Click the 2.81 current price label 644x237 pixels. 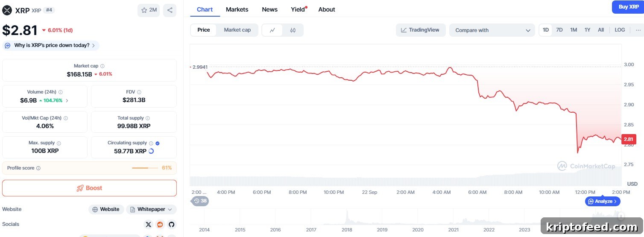(629, 139)
